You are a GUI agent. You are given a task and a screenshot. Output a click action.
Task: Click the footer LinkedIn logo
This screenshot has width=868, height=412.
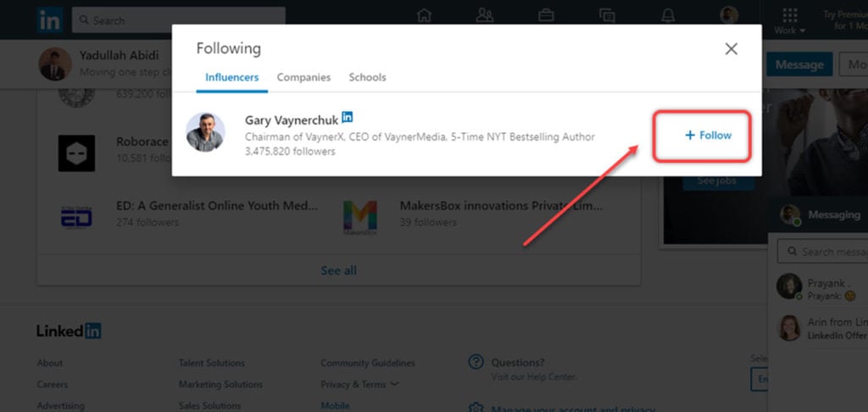pyautogui.click(x=69, y=331)
